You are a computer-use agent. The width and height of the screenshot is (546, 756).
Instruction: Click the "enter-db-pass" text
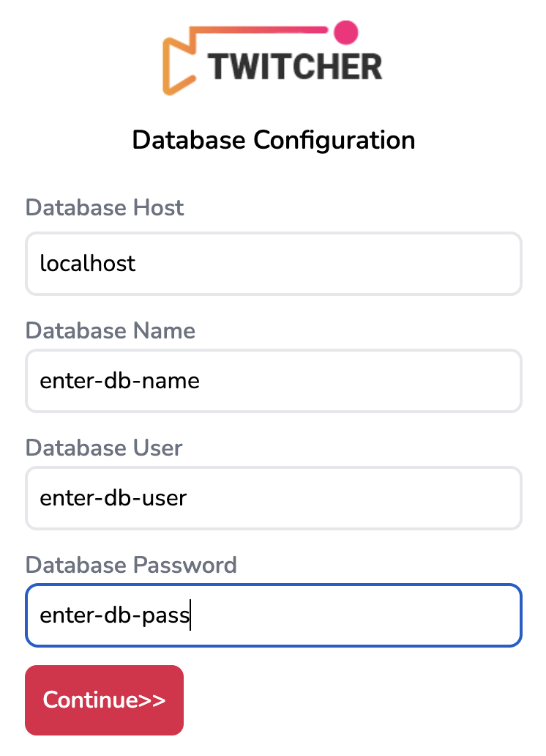click(x=113, y=615)
